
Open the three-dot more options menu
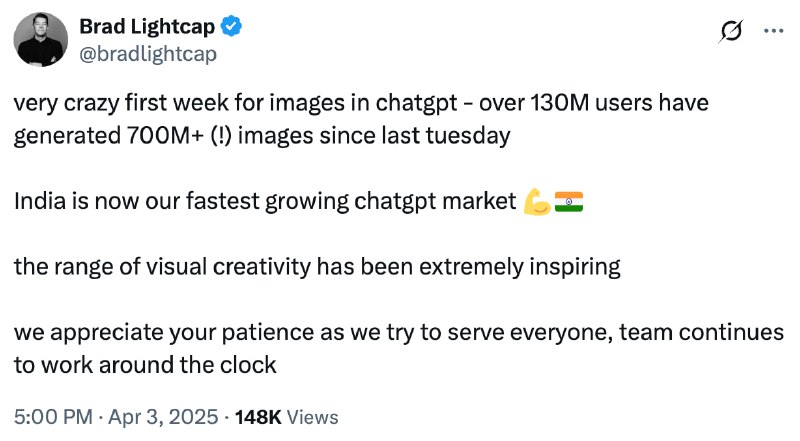pyautogui.click(x=773, y=31)
